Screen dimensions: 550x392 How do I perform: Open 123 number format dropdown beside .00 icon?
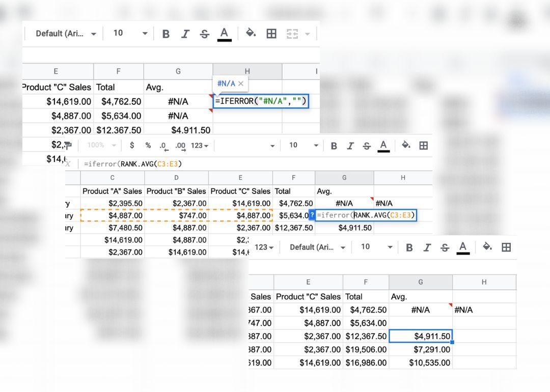200,146
